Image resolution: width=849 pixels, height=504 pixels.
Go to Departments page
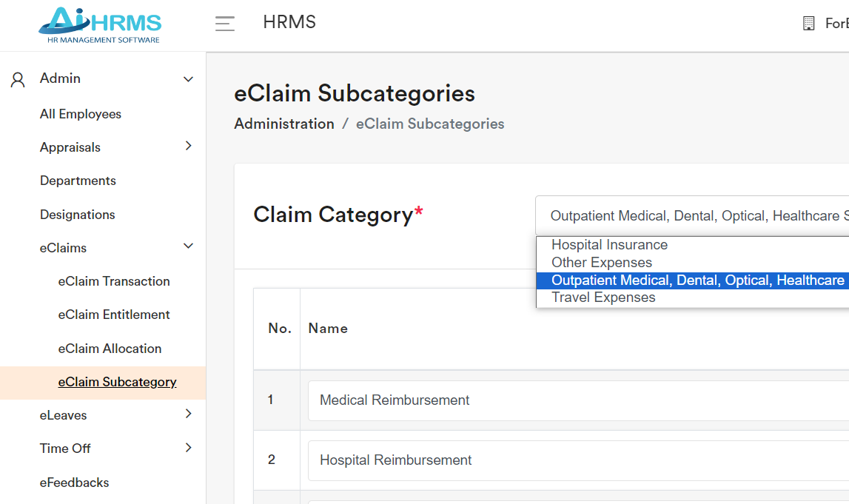point(78,181)
